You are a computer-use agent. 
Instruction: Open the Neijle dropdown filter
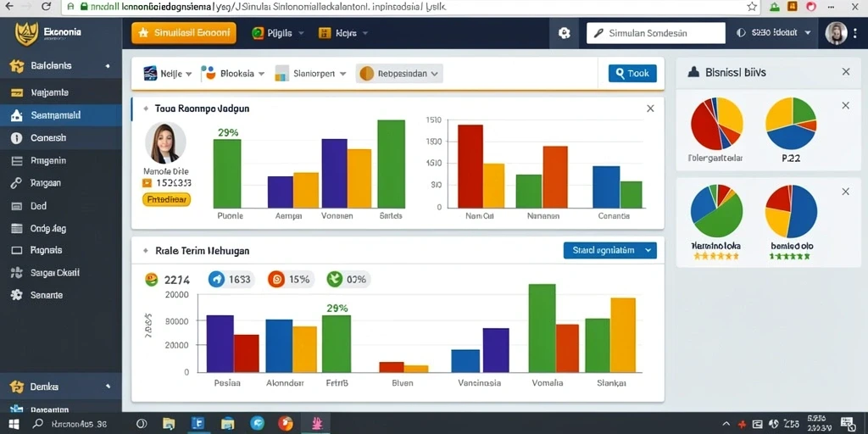click(x=167, y=73)
